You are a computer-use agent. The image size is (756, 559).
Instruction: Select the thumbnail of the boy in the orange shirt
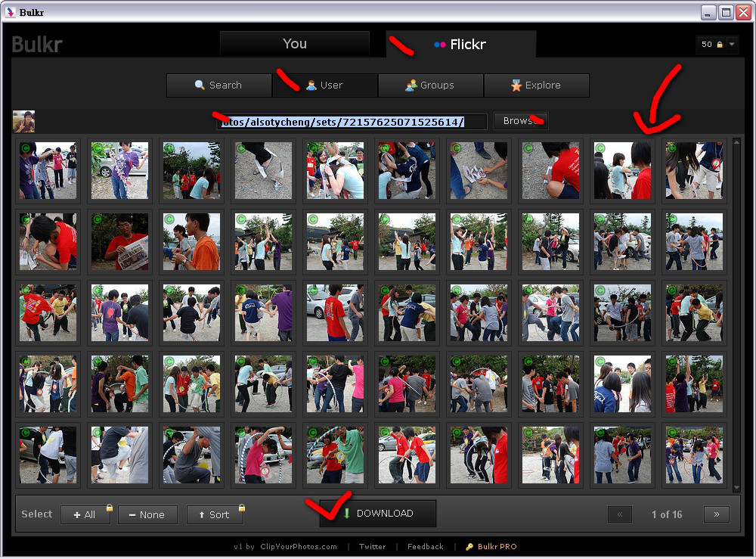pos(191,241)
